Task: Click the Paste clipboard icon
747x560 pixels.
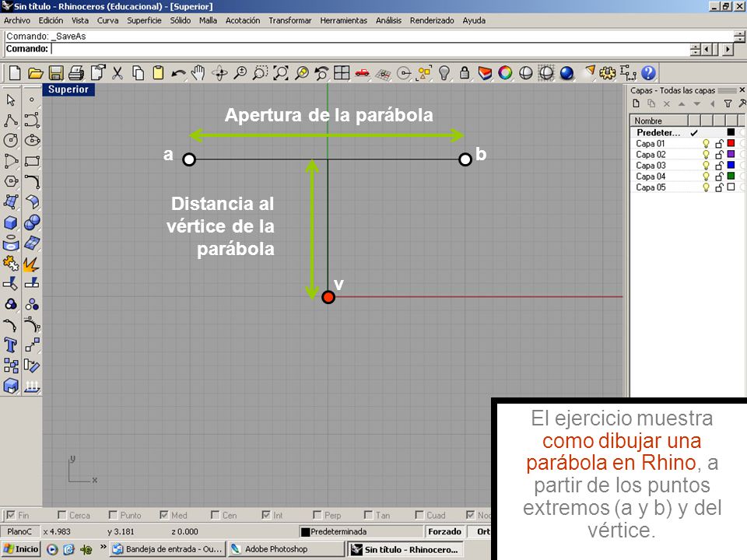Action: 158,73
